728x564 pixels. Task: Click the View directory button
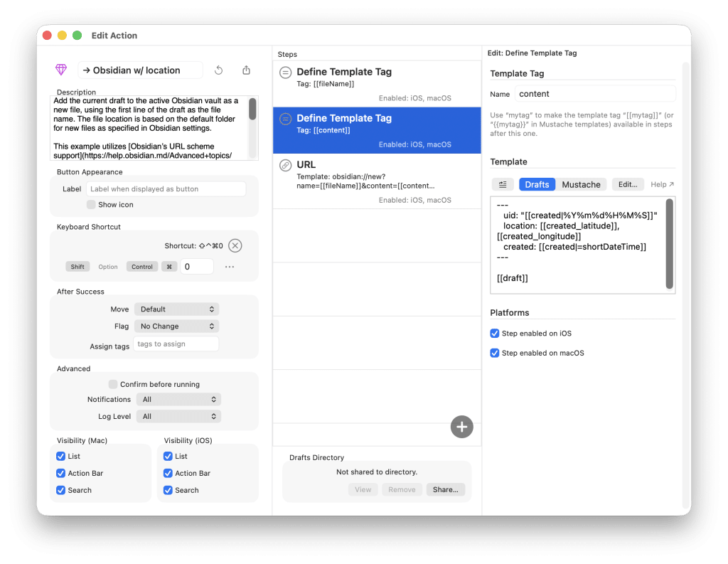point(363,489)
